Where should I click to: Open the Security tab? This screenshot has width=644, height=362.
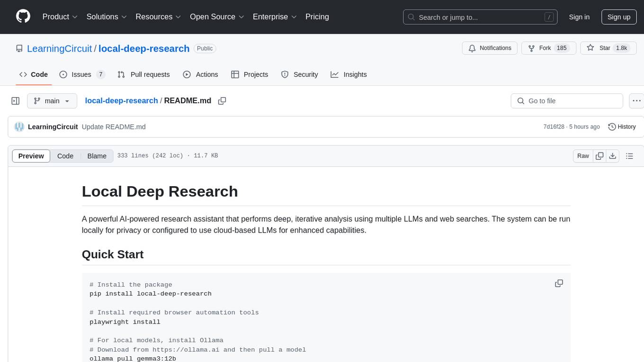point(299,74)
